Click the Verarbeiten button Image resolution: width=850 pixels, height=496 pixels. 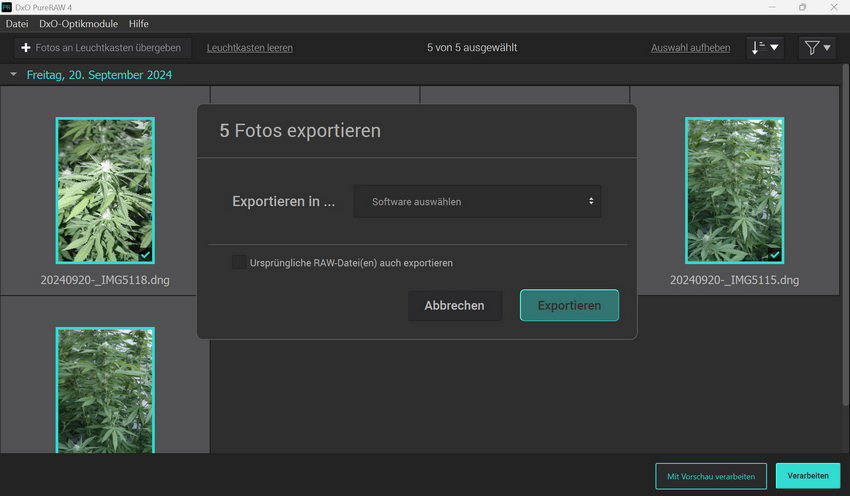pos(807,475)
